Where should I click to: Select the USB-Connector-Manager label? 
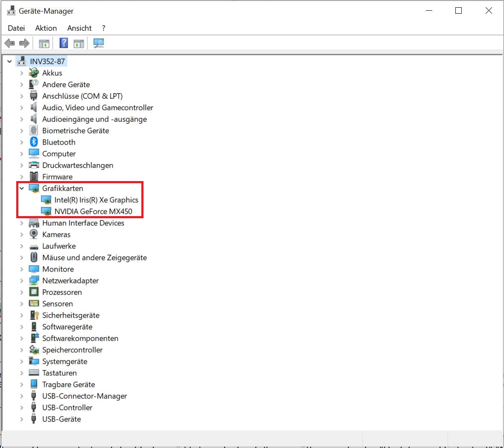click(85, 396)
